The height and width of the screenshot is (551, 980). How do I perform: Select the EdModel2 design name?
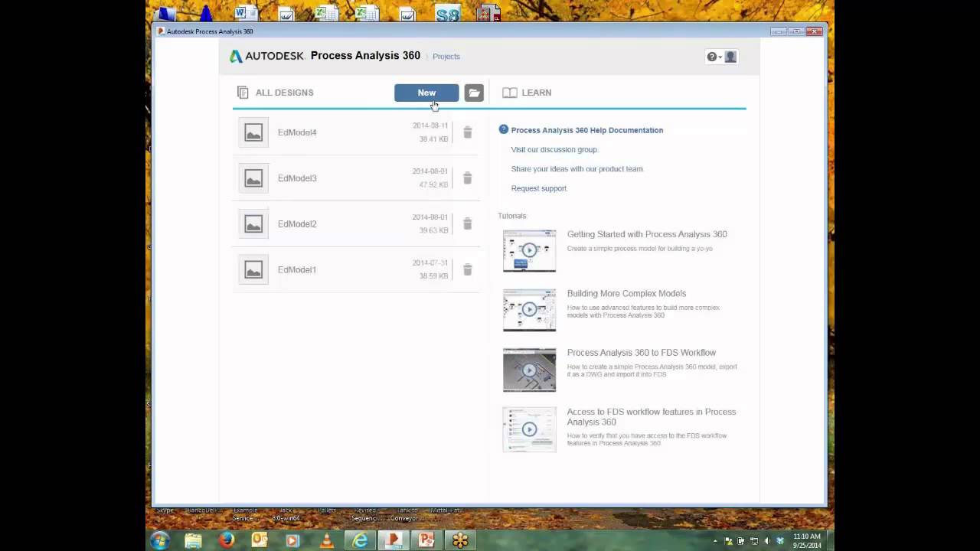297,224
